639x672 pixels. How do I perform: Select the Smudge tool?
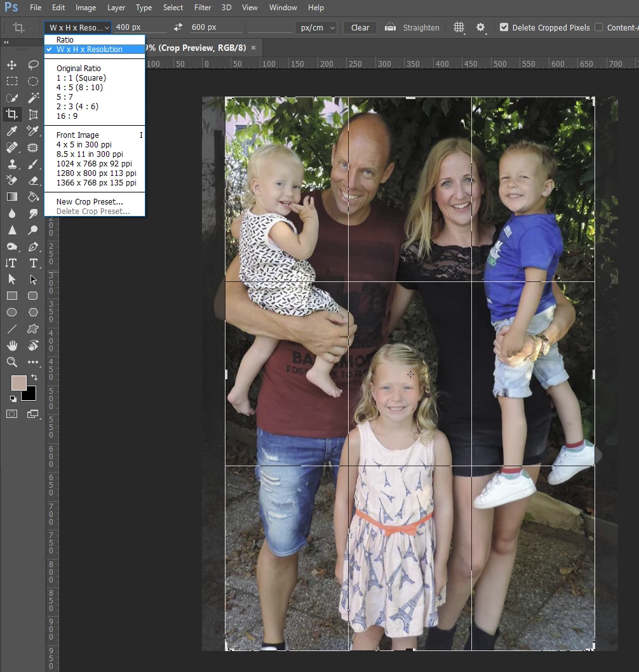[x=33, y=213]
